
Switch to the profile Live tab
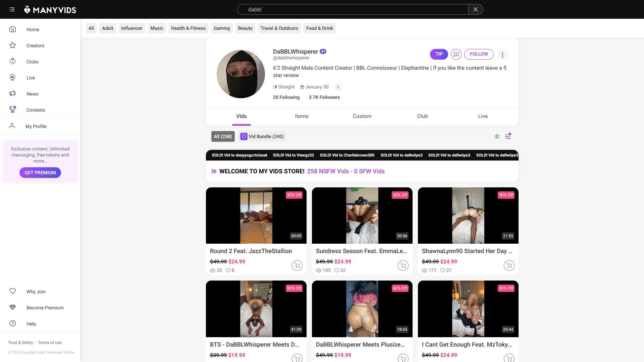click(483, 116)
